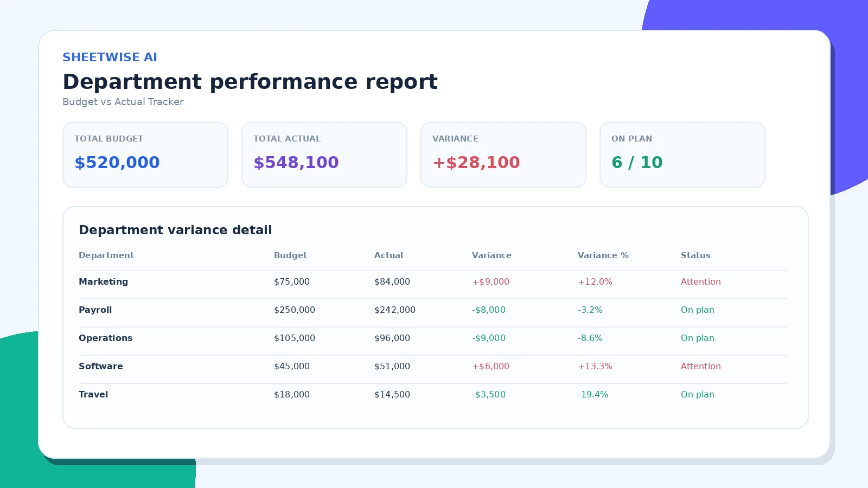Open the On Plan 6 / 10 card

(682, 155)
